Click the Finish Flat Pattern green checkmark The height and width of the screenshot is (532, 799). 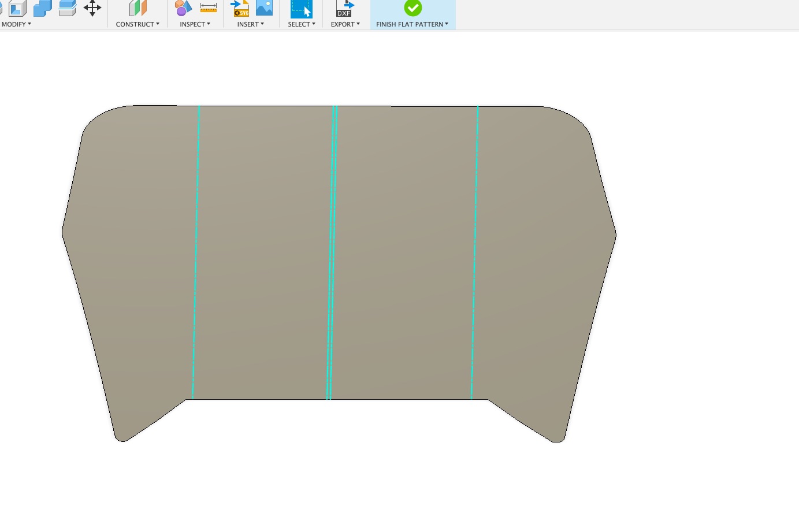click(412, 8)
